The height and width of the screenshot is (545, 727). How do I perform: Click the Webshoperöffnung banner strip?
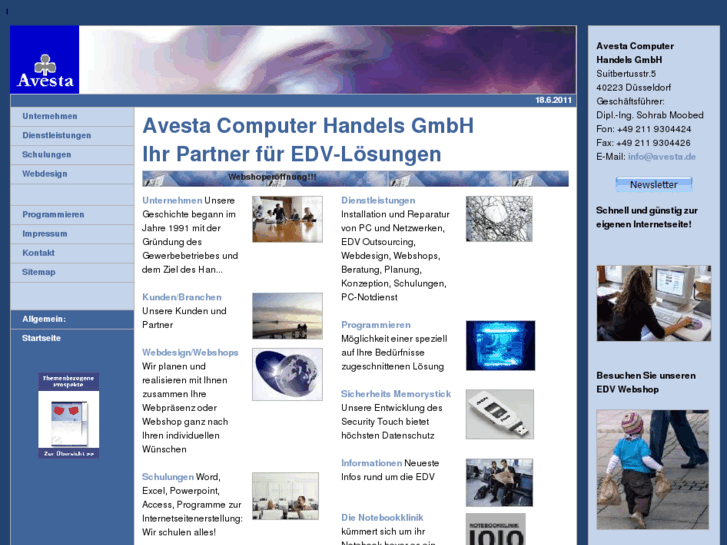tap(355, 179)
